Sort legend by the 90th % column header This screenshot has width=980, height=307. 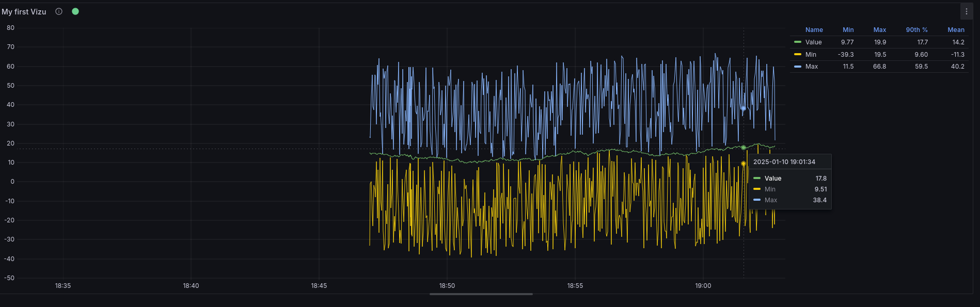click(916, 30)
